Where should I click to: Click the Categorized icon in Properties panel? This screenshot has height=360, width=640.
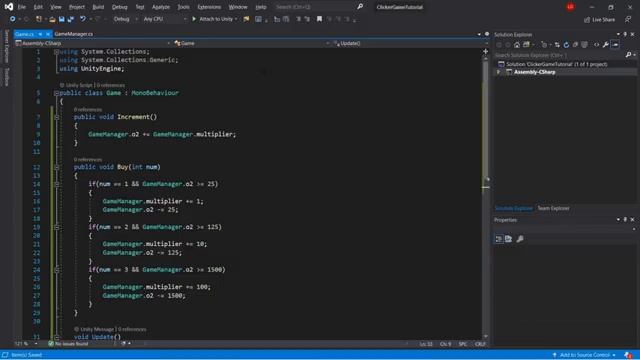click(499, 239)
